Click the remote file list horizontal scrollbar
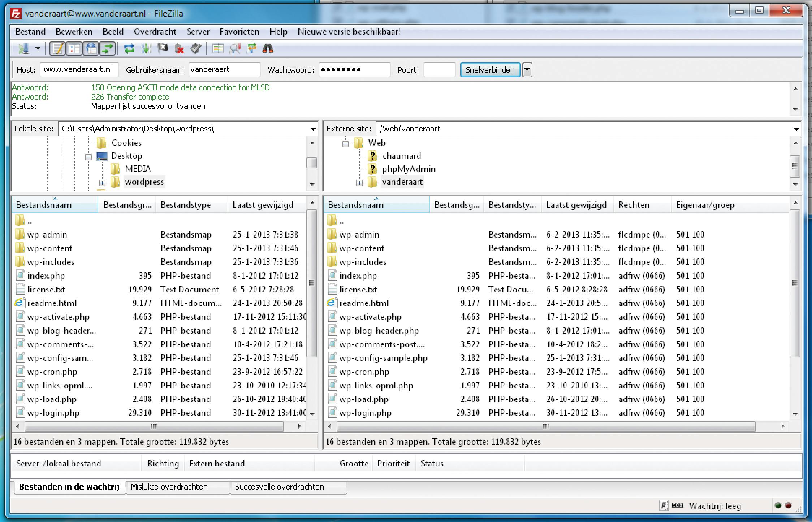Viewport: 812px width, 522px height. [x=545, y=426]
